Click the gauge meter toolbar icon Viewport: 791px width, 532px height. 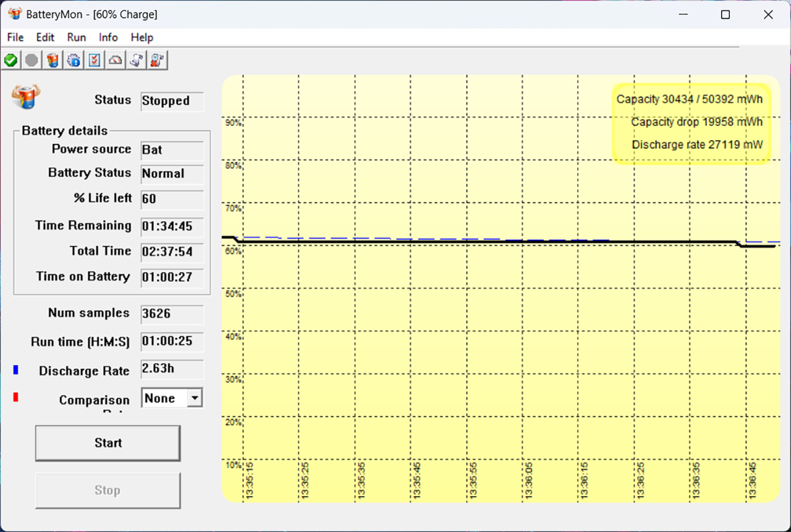(x=116, y=60)
